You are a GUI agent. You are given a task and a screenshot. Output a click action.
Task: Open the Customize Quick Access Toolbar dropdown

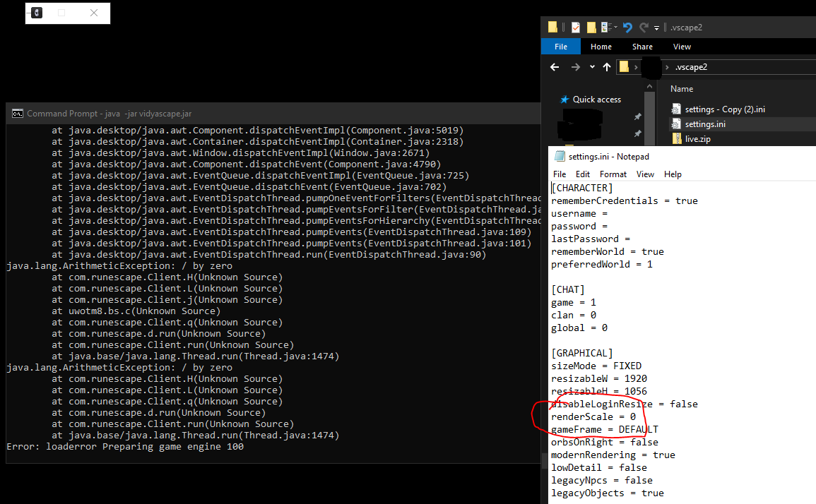656,28
